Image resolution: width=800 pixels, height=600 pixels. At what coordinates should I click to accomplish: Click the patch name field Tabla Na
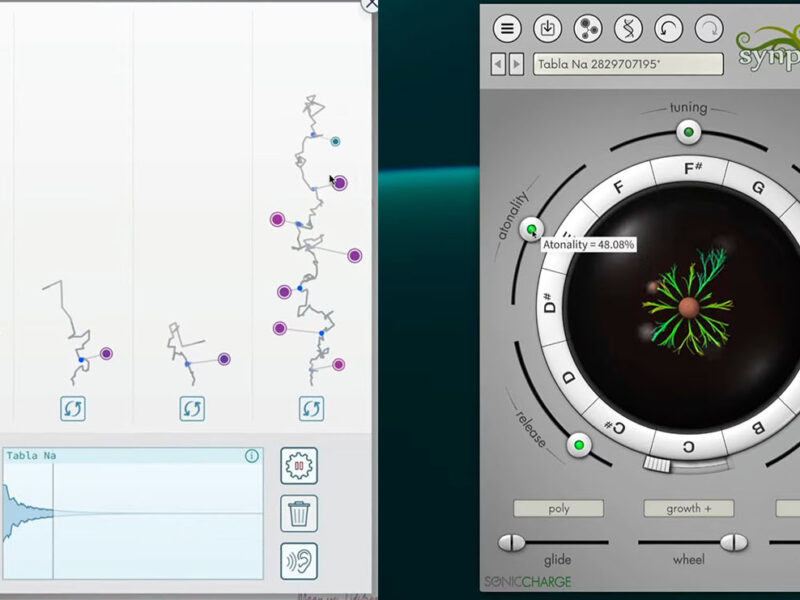pyautogui.click(x=627, y=65)
